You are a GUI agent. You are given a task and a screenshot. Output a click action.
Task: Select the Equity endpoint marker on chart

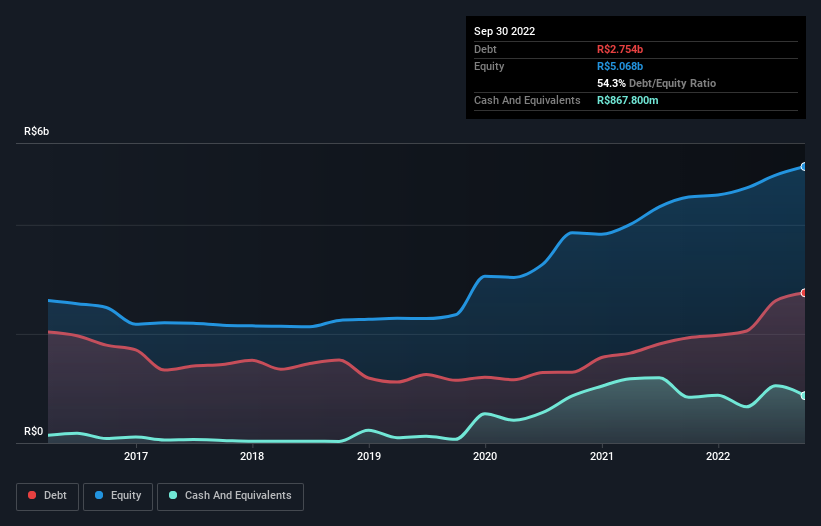pos(804,166)
